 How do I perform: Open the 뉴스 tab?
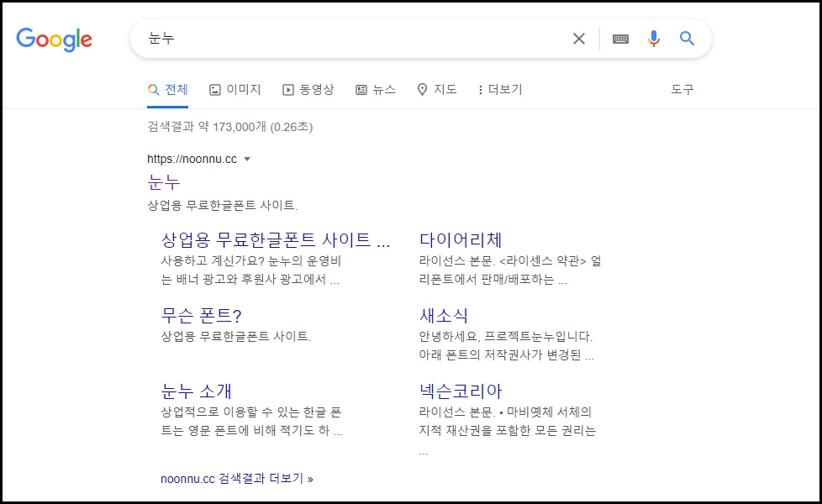[x=376, y=90]
